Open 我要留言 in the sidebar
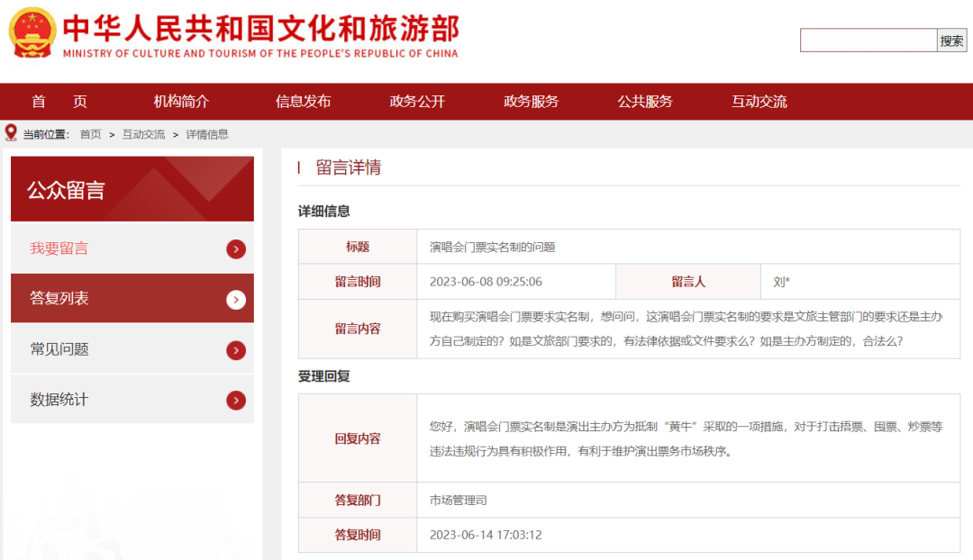The image size is (973, 560). [x=132, y=248]
